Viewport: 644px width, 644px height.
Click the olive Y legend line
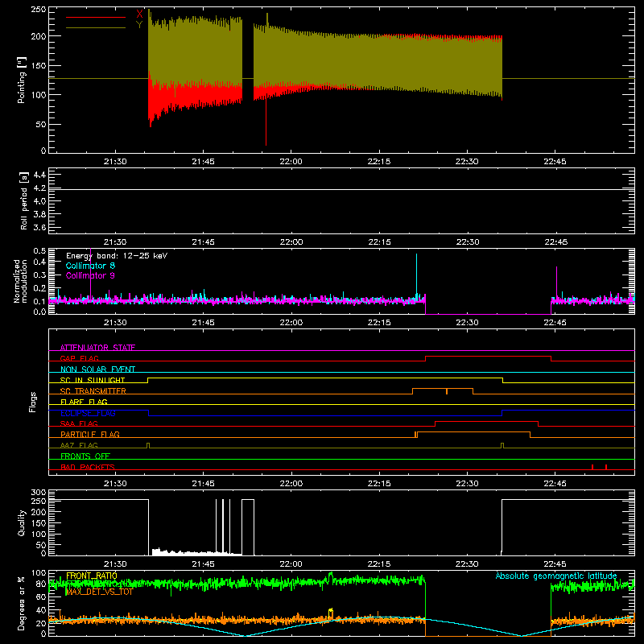(96, 27)
